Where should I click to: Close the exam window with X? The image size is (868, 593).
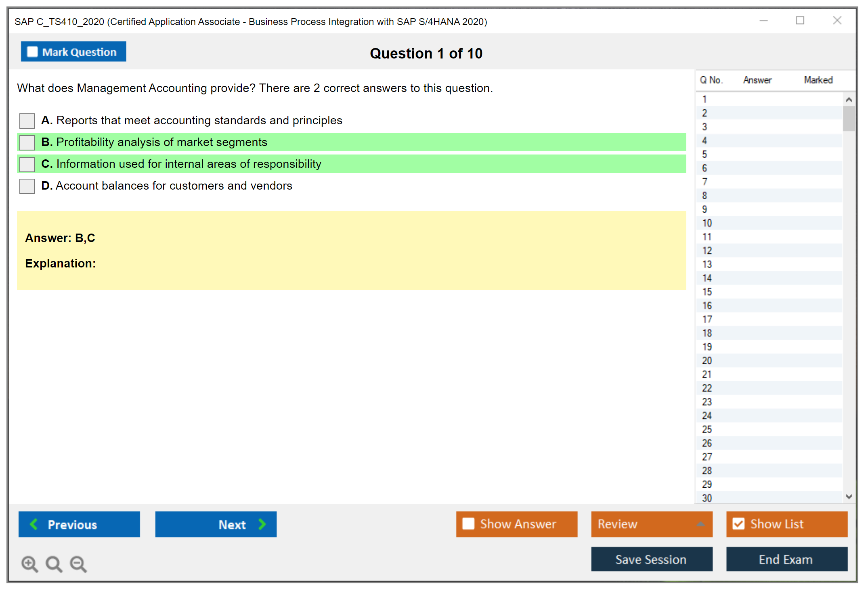[x=837, y=21]
